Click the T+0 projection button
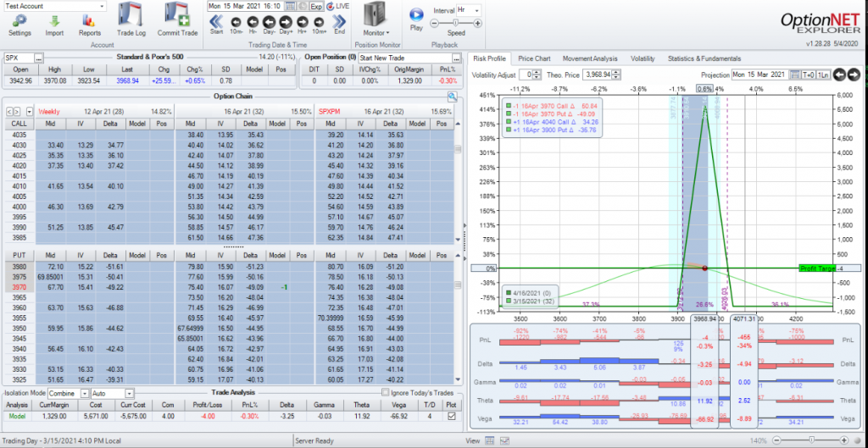 click(809, 75)
